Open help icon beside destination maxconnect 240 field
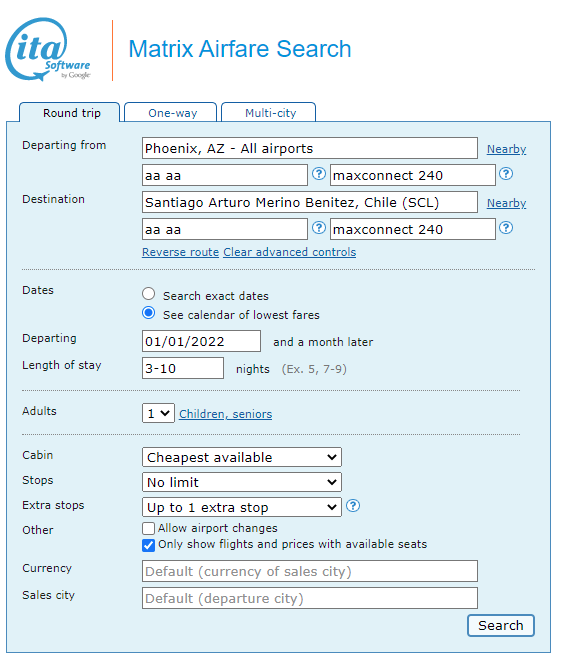The image size is (571, 668). [x=506, y=228]
